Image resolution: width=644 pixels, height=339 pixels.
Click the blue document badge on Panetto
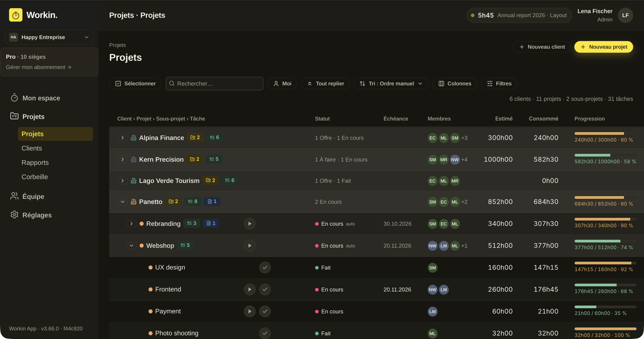(212, 202)
